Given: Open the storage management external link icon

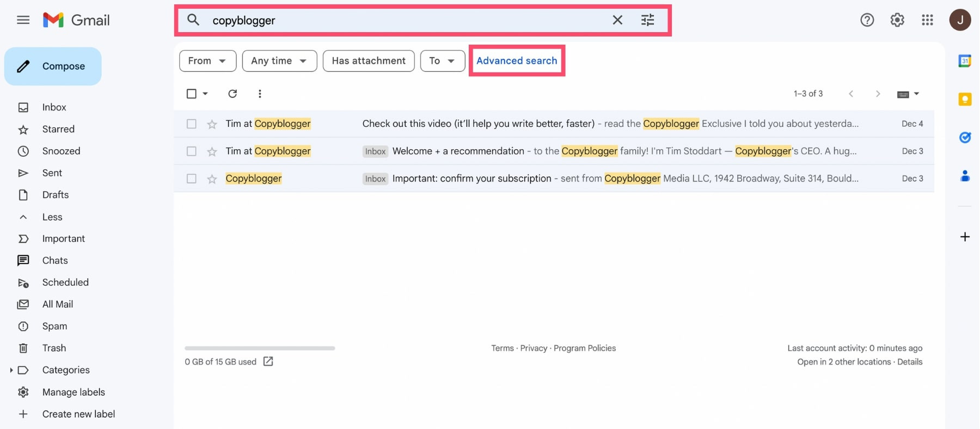Looking at the screenshot, I should click(x=268, y=361).
